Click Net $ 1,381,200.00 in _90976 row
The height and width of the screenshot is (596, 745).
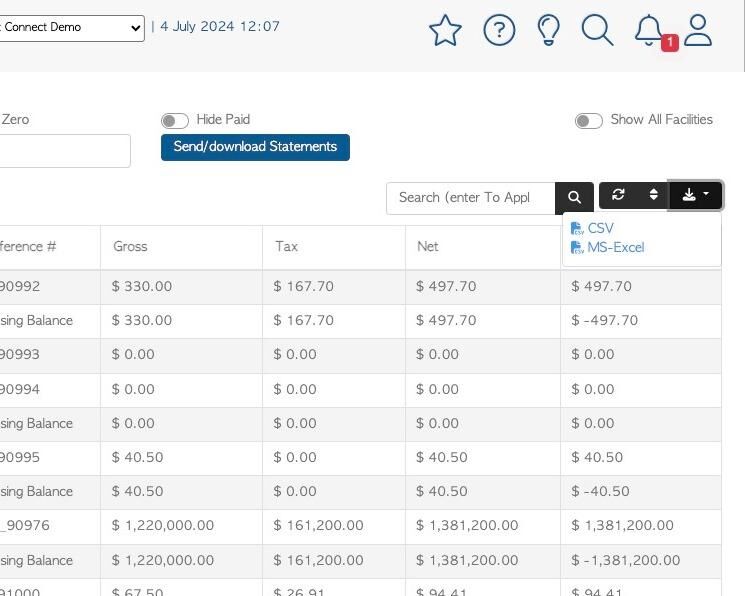467,526
